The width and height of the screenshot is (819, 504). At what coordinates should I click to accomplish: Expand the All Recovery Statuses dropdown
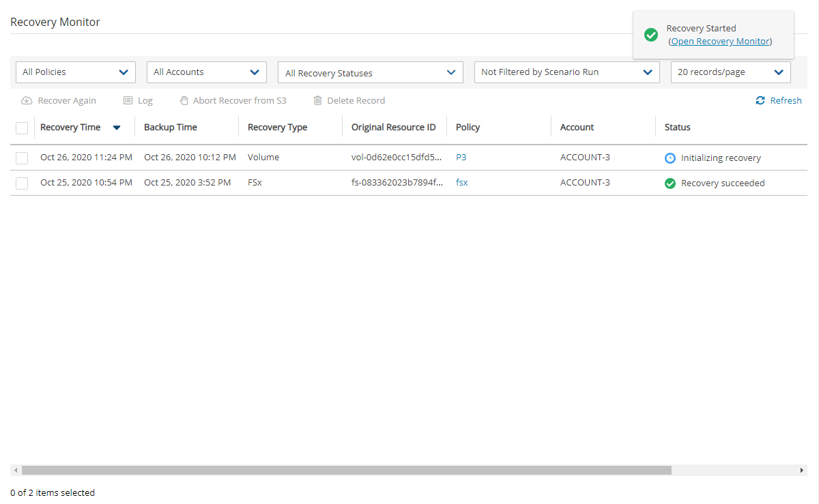tap(370, 73)
